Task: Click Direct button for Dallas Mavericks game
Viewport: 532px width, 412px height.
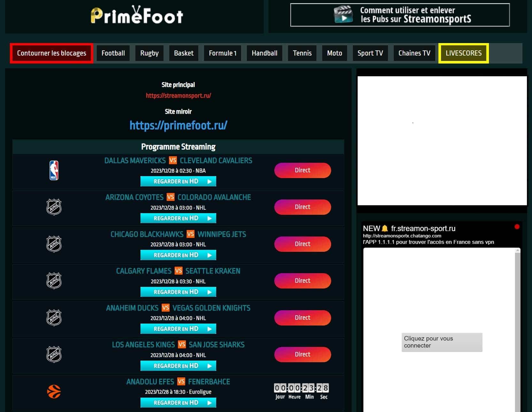Action: click(302, 170)
